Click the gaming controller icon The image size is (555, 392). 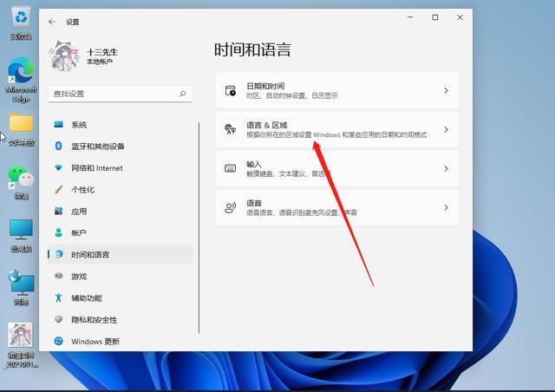point(59,276)
